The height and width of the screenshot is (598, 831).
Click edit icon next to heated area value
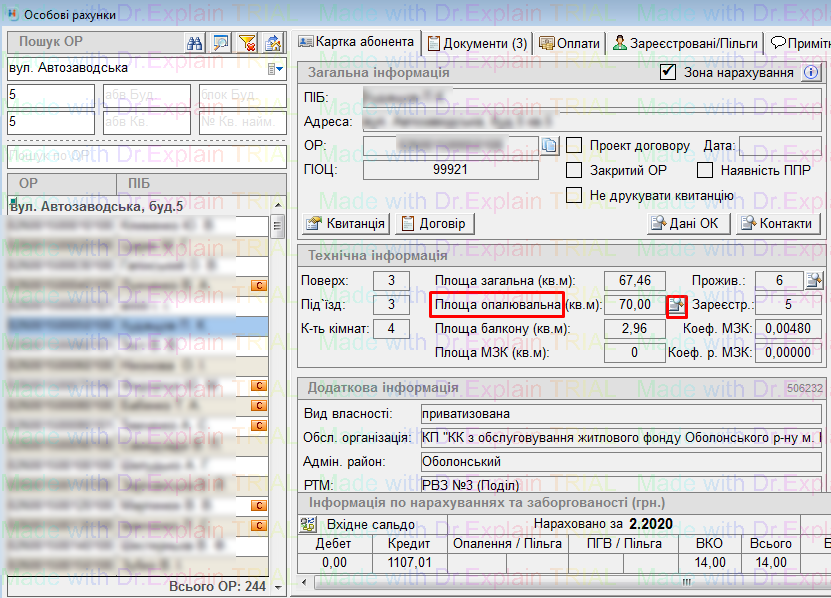(x=677, y=304)
